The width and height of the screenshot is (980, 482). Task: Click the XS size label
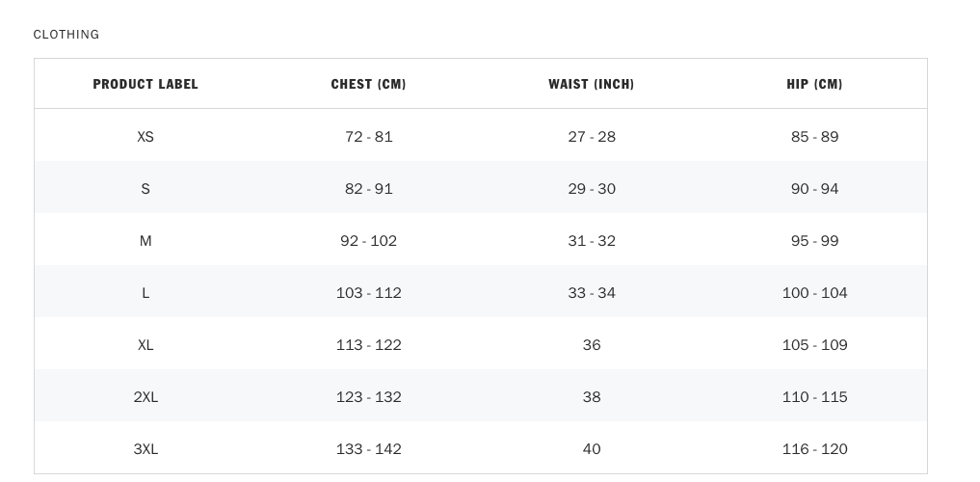[x=146, y=137]
